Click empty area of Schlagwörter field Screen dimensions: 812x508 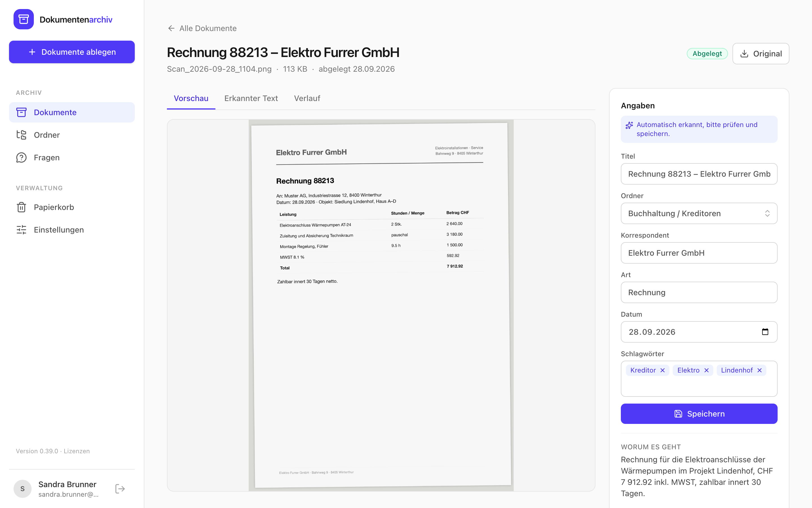coord(699,386)
